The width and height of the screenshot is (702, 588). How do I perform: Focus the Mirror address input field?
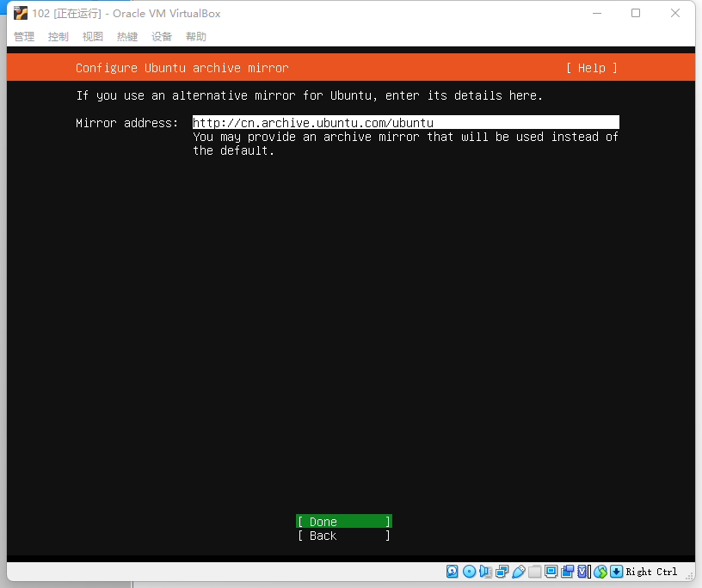pos(406,123)
